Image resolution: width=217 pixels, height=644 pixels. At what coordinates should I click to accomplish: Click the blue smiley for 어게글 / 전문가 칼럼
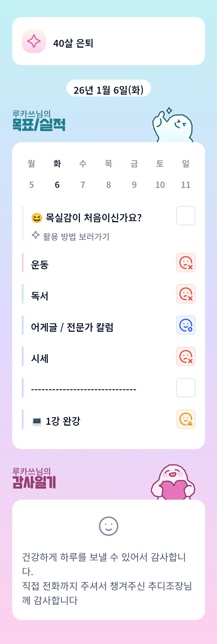coord(186,325)
